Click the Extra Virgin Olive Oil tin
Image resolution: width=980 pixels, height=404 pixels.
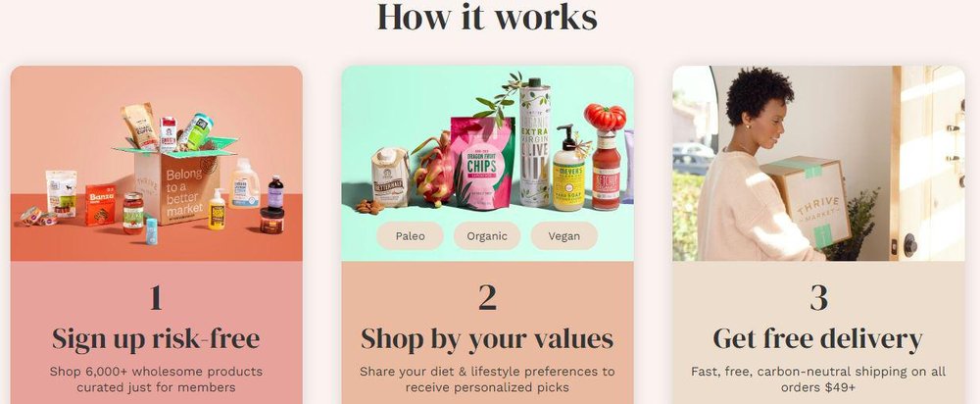[534, 142]
